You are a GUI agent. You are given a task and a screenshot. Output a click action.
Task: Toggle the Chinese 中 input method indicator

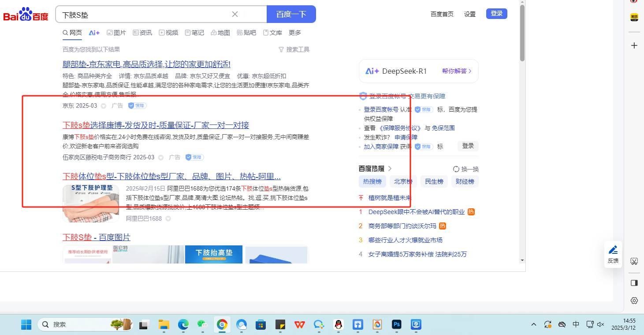576,324
